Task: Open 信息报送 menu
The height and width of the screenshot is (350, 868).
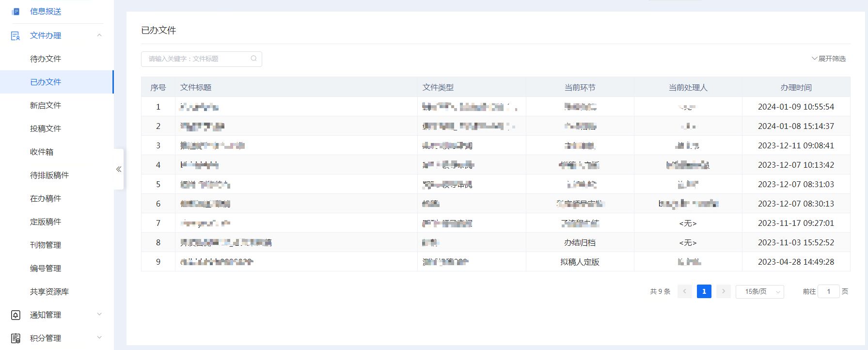Action: click(x=46, y=12)
